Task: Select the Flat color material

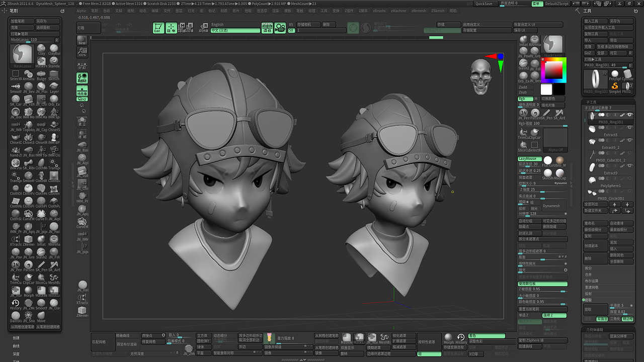Action: tap(548, 161)
